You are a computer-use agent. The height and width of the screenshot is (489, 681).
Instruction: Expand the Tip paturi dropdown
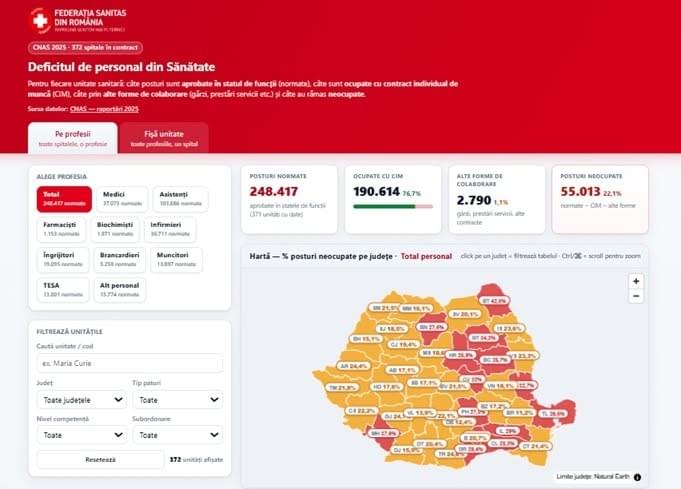click(x=178, y=400)
